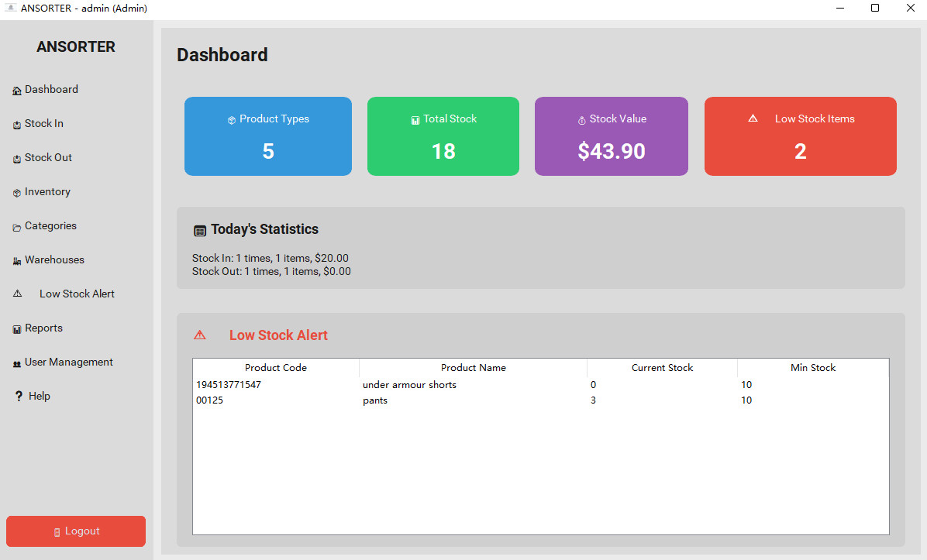The image size is (927, 560).
Task: Click the Stock In icon in sidebar
Action: (x=17, y=125)
